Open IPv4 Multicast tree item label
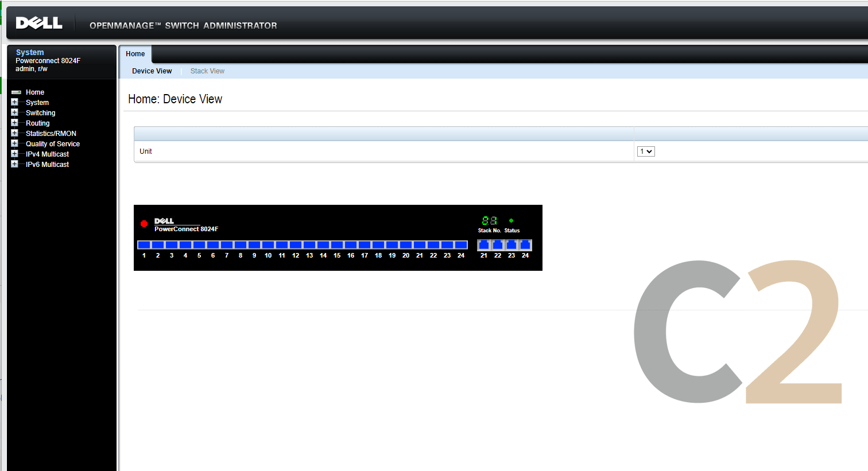This screenshot has height=471, width=868. 47,154
